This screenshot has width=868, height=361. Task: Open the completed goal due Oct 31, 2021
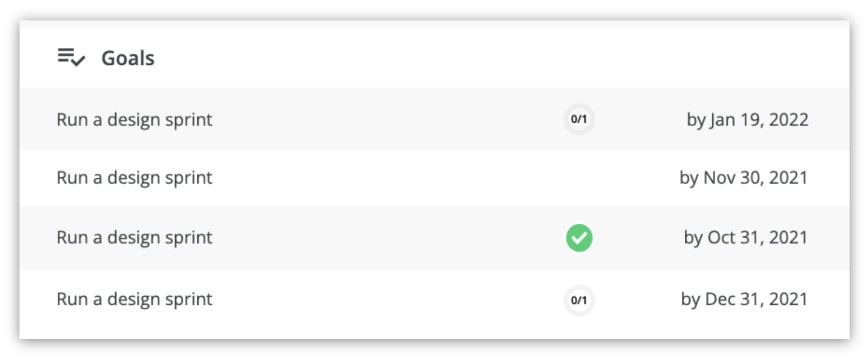(434, 238)
